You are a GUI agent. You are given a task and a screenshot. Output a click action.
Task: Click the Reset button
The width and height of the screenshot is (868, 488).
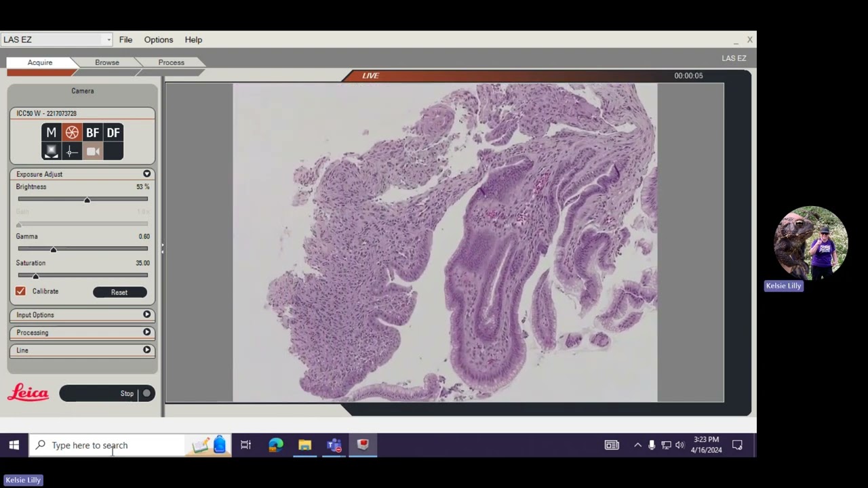coord(119,292)
